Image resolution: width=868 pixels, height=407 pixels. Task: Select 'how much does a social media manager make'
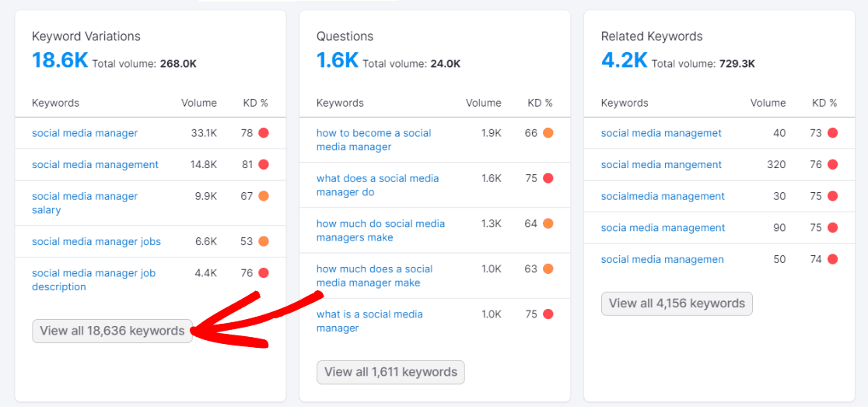click(x=374, y=275)
